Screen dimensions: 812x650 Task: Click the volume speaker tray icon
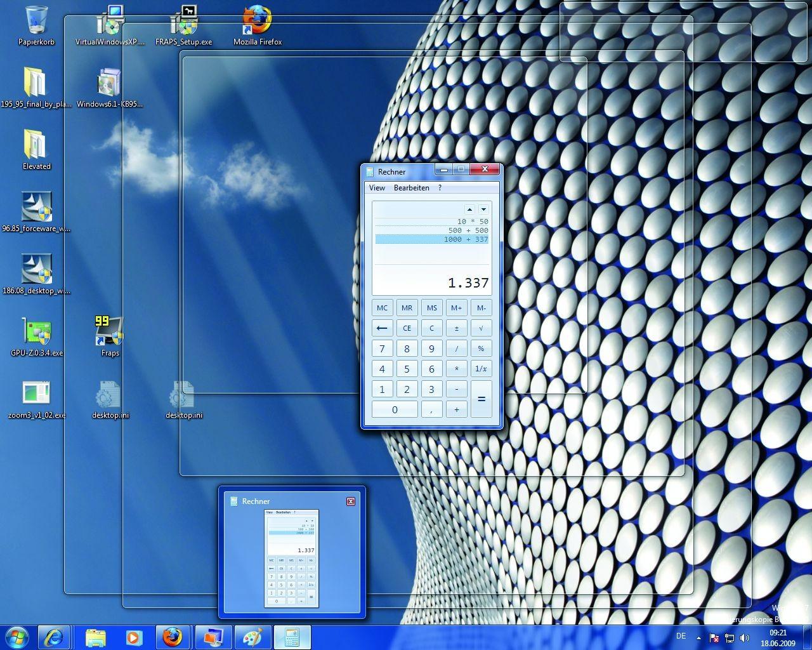tap(745, 638)
